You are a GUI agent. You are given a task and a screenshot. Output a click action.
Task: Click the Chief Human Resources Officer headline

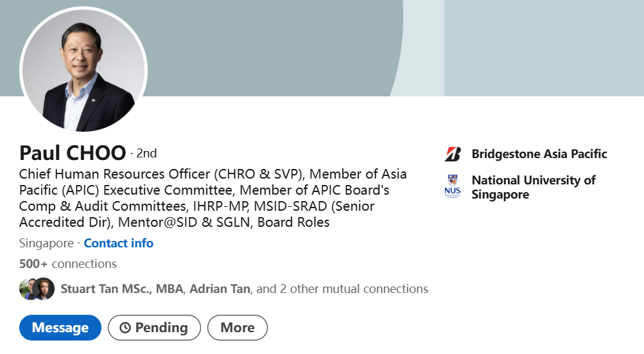click(x=212, y=199)
